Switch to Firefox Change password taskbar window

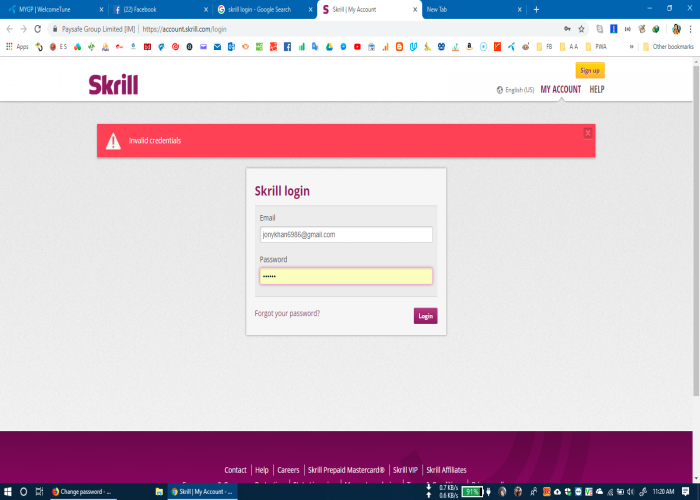pos(83,492)
